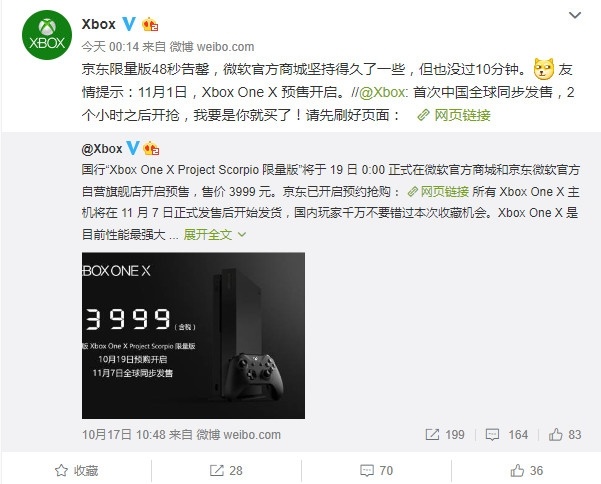Open the @Xbox mention in post text
The width and height of the screenshot is (601, 484).
click(x=382, y=92)
